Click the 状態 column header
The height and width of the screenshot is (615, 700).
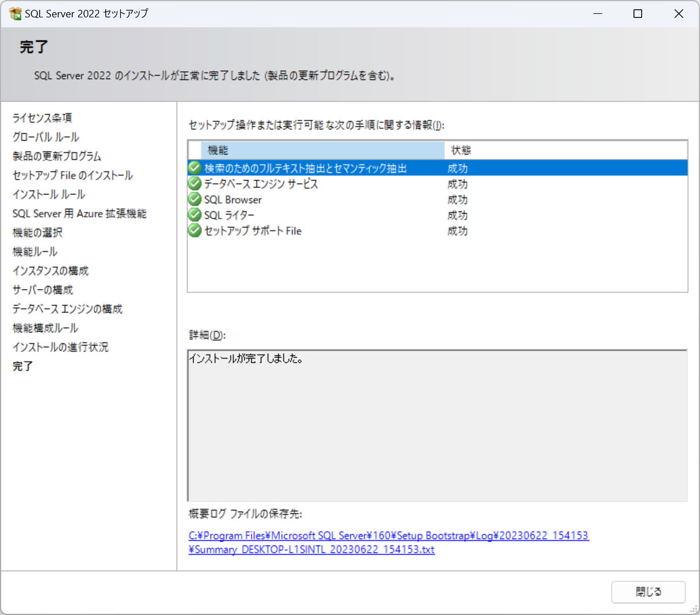(x=566, y=150)
